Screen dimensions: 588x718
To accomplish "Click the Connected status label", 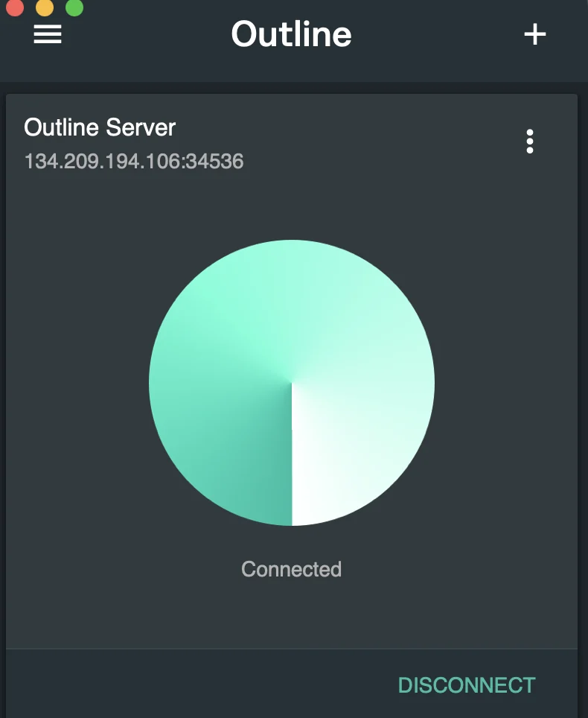I will point(292,569).
